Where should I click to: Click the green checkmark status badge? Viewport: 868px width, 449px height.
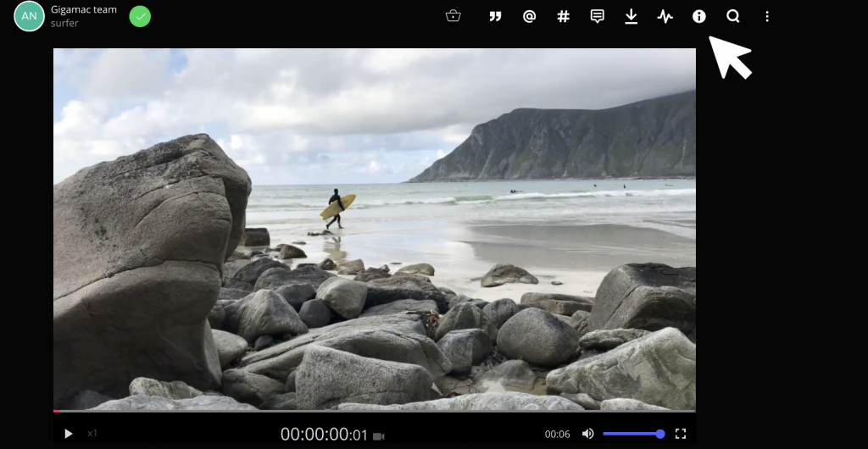[140, 17]
